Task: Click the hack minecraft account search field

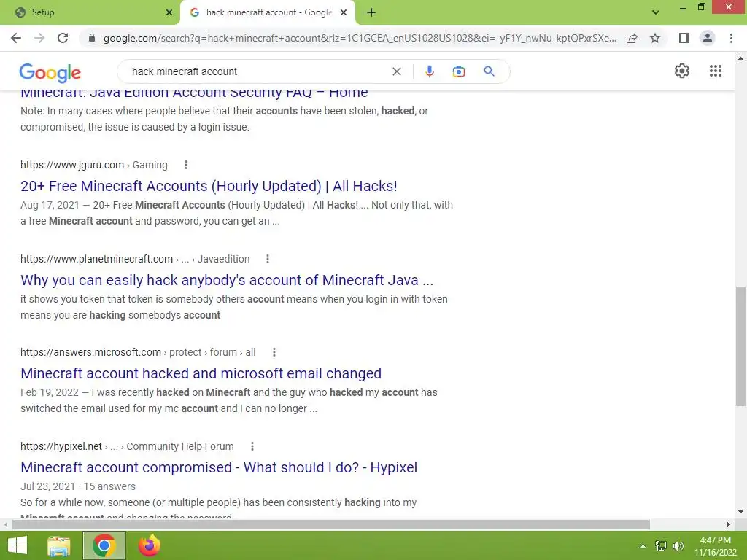Action: coord(258,71)
